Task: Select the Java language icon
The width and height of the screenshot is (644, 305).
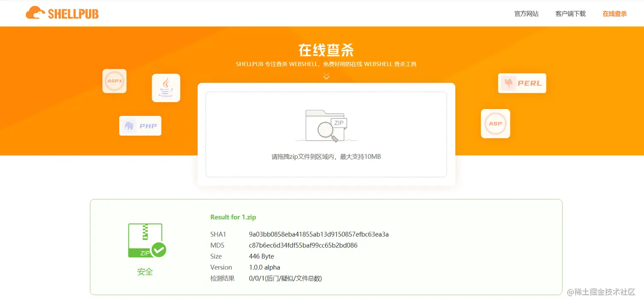Action: [166, 88]
